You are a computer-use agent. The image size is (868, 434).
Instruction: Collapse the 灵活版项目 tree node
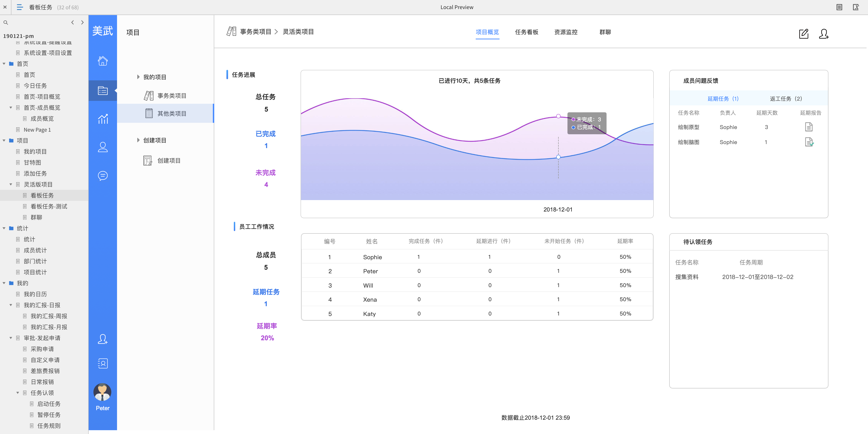(x=11, y=185)
